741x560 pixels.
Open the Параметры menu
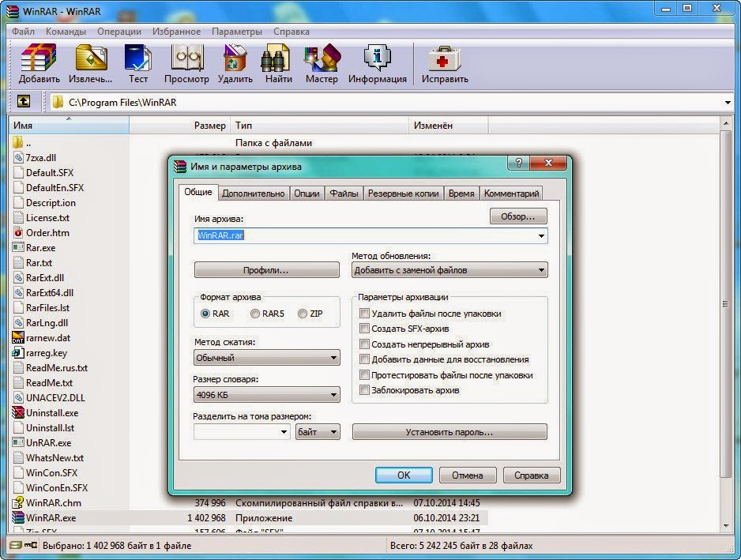(237, 31)
